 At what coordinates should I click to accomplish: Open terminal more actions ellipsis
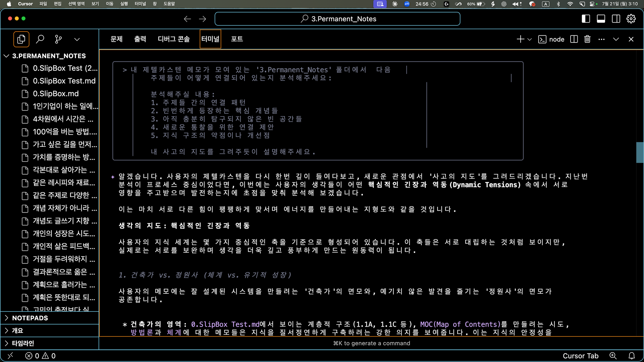coord(601,39)
